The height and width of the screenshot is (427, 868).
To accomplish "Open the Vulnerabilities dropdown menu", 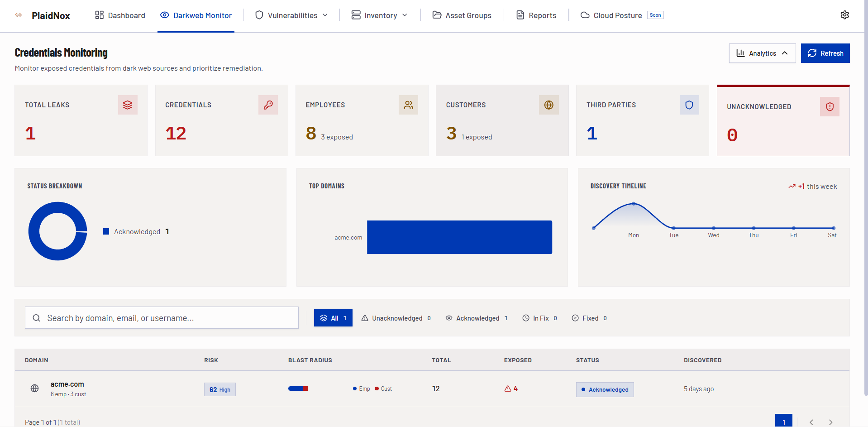I will coord(291,15).
